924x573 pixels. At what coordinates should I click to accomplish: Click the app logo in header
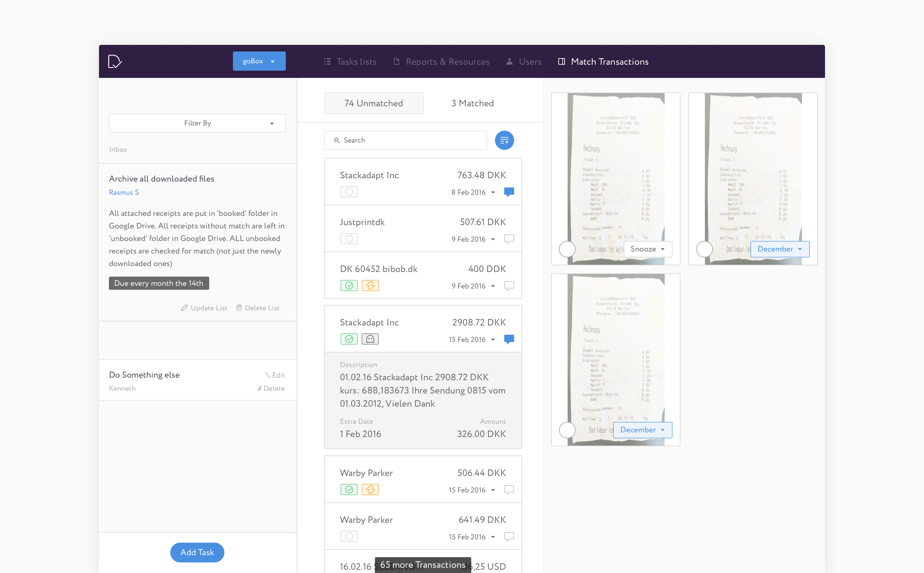[115, 61]
